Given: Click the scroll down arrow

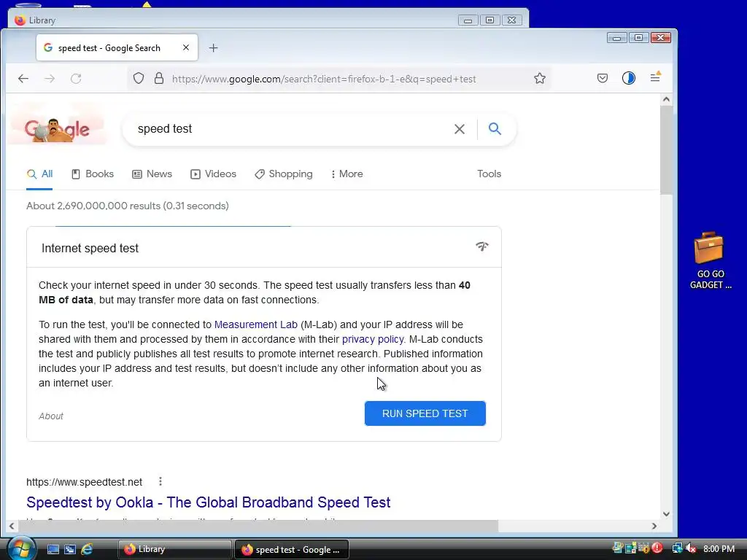Looking at the screenshot, I should point(666,514).
